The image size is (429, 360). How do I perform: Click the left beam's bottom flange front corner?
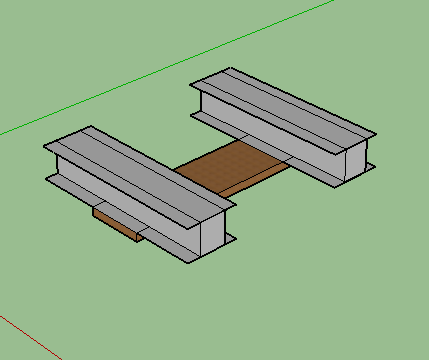coord(189,262)
